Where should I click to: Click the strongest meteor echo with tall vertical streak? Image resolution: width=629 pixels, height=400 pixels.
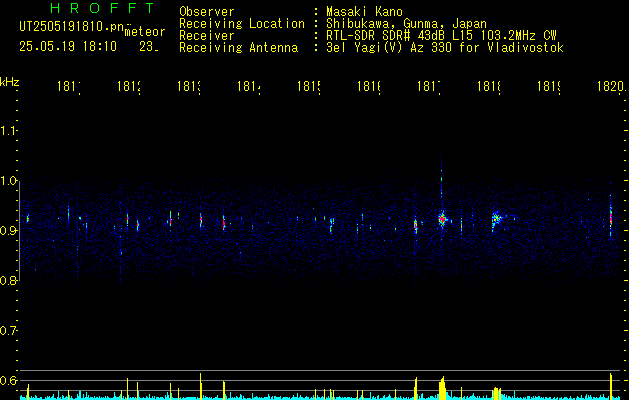442,219
